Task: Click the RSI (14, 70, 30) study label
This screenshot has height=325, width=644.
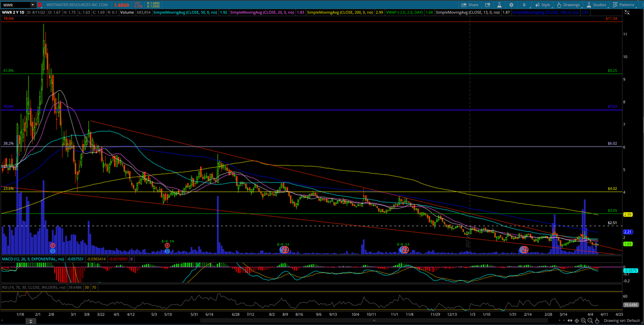Action: [32, 287]
